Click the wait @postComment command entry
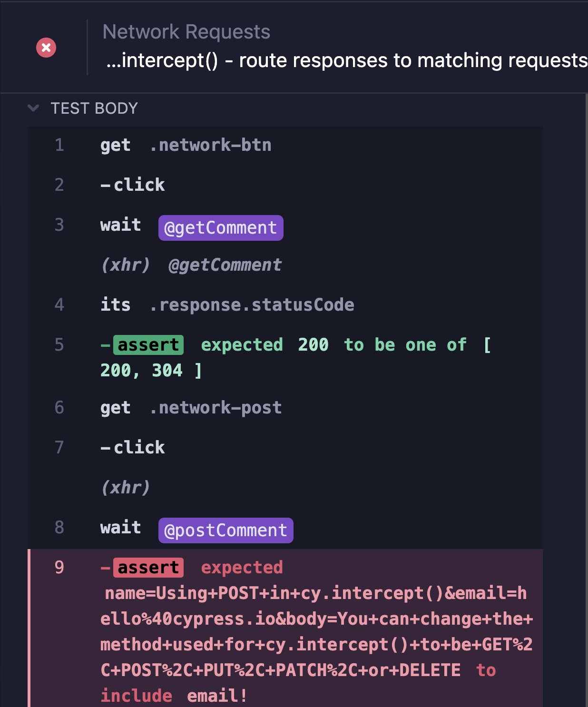The image size is (588, 707). tap(120, 527)
